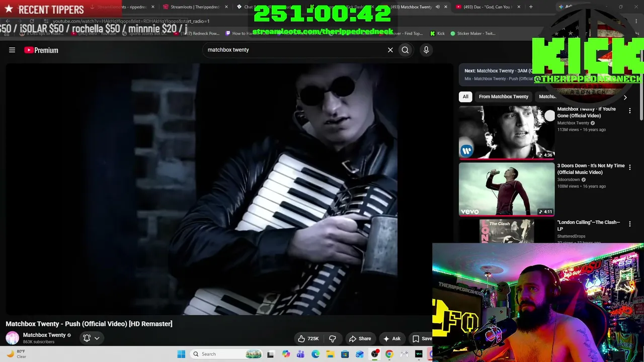Launch Copilot from the taskbar
The height and width of the screenshot is (362, 644).
[286, 354]
